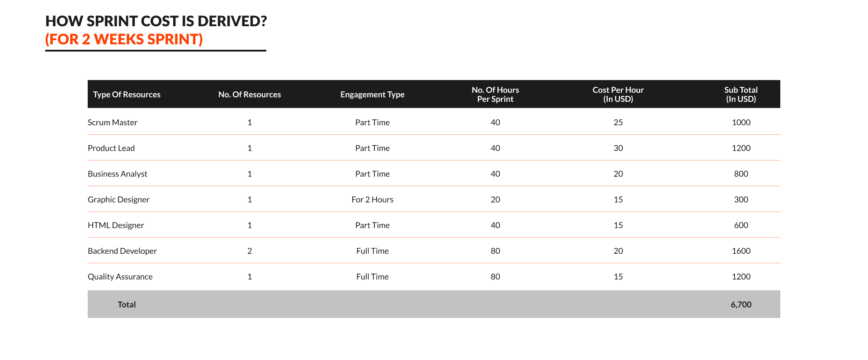868x360 pixels.
Task: Click the "Sub Total (In USD)" header
Action: [x=741, y=95]
